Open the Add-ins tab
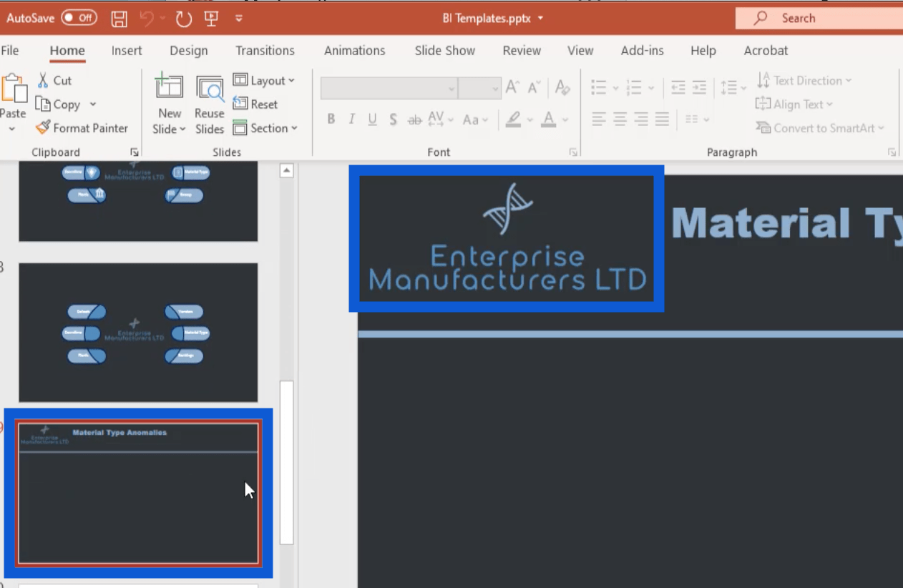903x588 pixels. tap(642, 51)
